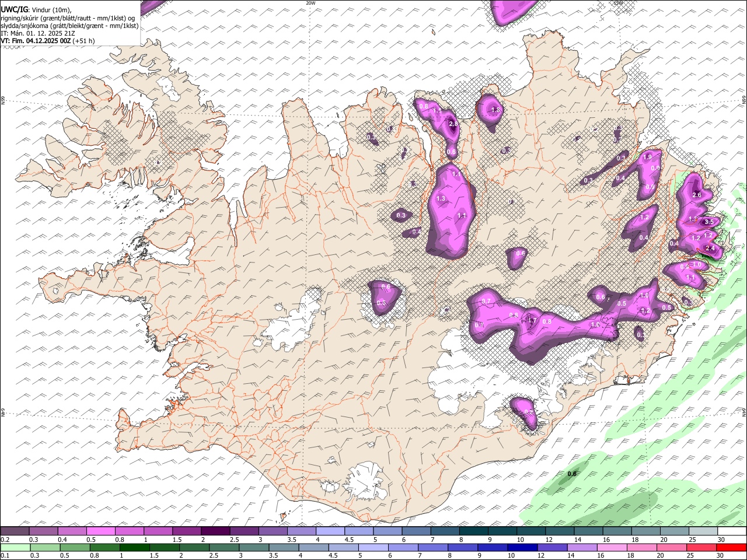Click the '1.9' snowfall value in northeast
Image resolution: width=747 pixels, height=560 pixels.
(647, 157)
